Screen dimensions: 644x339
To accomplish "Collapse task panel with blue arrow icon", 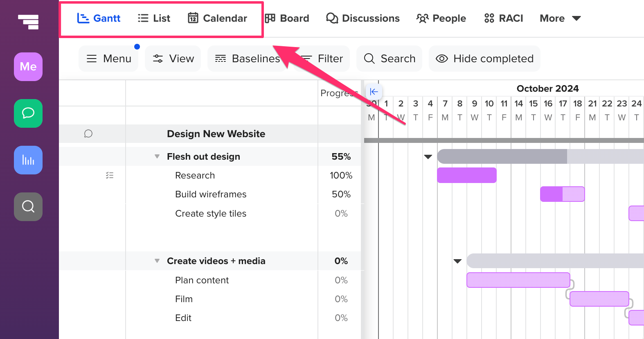I will tap(374, 92).
